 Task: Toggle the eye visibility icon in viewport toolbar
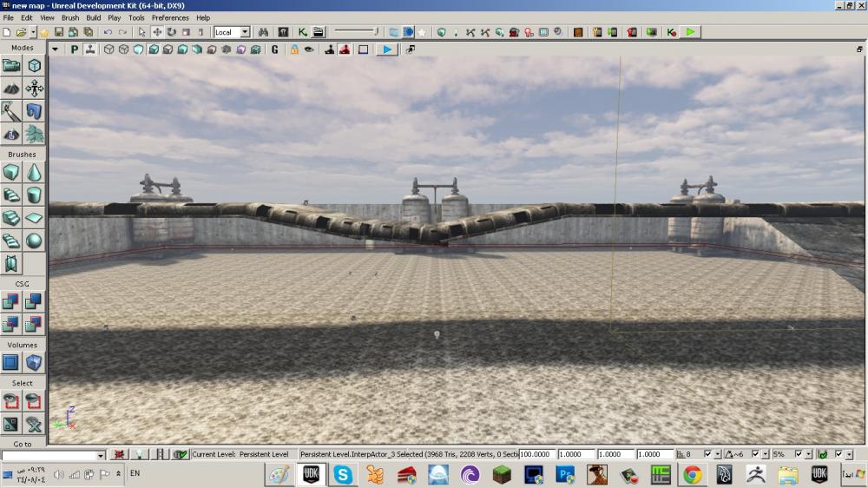tap(310, 49)
